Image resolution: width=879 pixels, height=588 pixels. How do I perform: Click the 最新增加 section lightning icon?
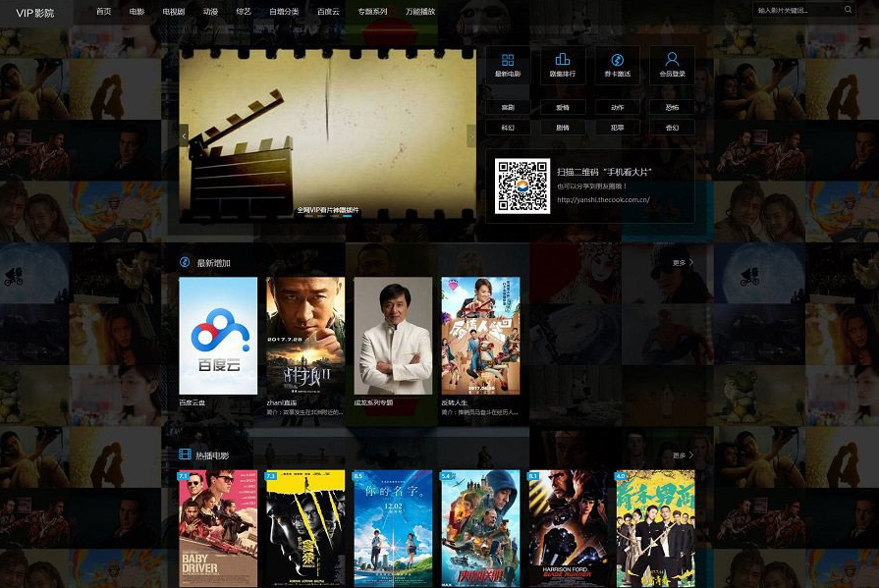pos(185,262)
